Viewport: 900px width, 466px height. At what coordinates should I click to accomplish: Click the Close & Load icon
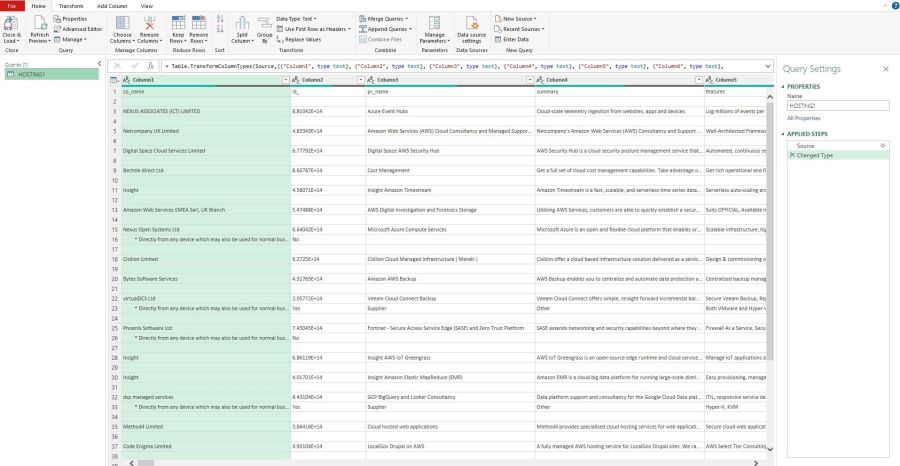pos(11,23)
